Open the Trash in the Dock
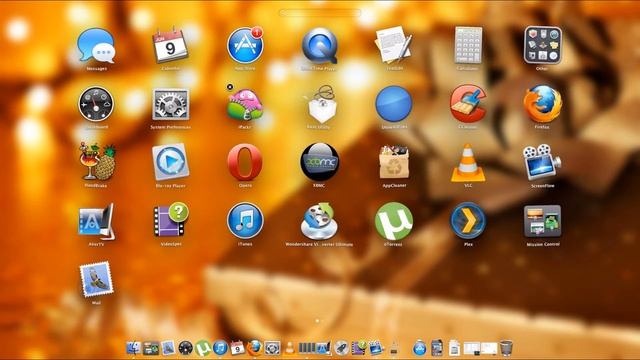This screenshot has height=360, width=640. [x=506, y=348]
